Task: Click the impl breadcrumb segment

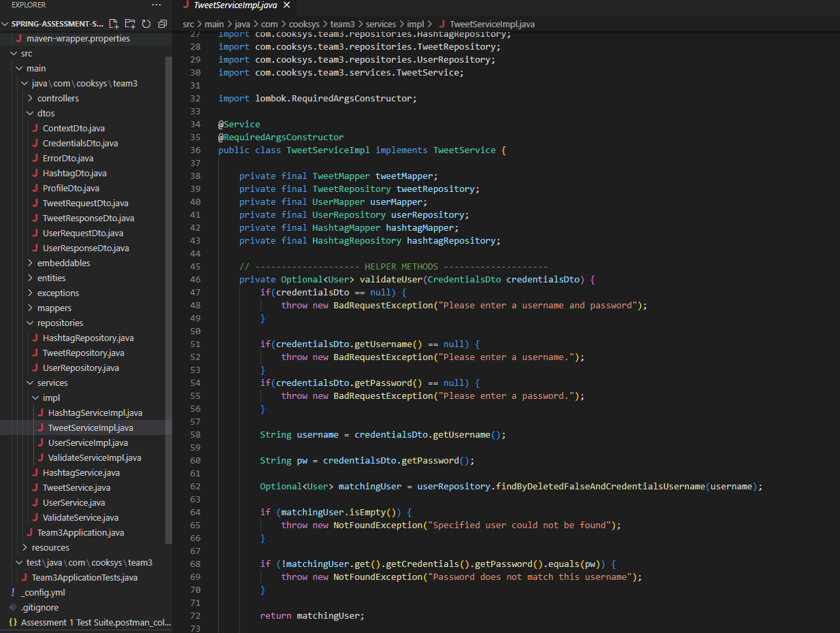Action: [x=415, y=24]
